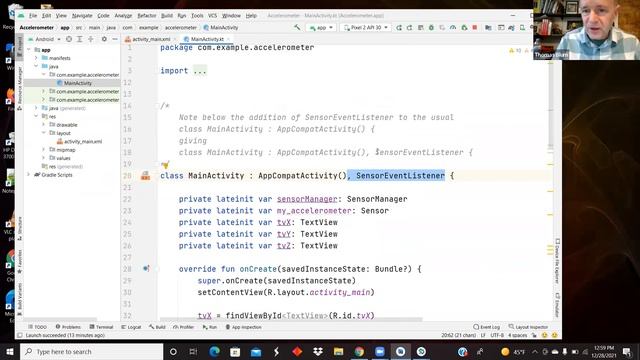The height and width of the screenshot is (360, 640).
Task: Open the Refactor menu
Action: 147,16
